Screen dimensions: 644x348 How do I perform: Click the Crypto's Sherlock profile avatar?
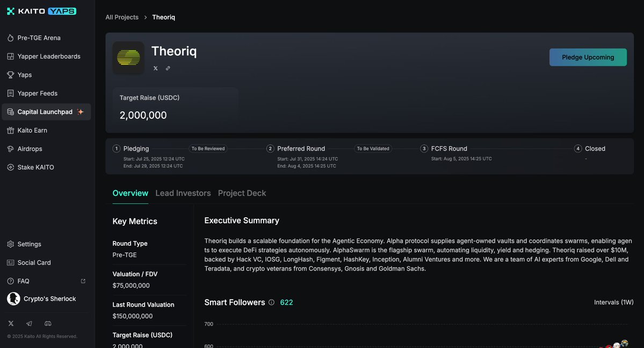[x=13, y=299]
